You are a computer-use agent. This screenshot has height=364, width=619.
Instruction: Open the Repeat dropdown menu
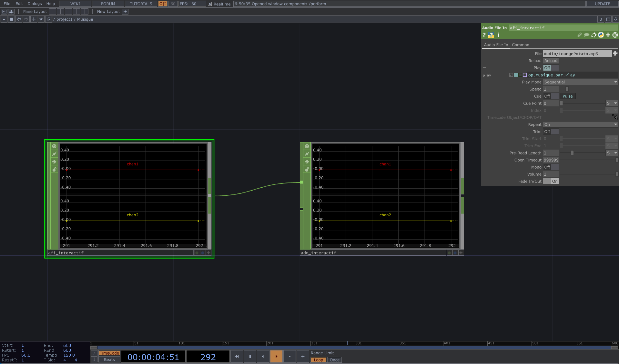[x=580, y=125]
